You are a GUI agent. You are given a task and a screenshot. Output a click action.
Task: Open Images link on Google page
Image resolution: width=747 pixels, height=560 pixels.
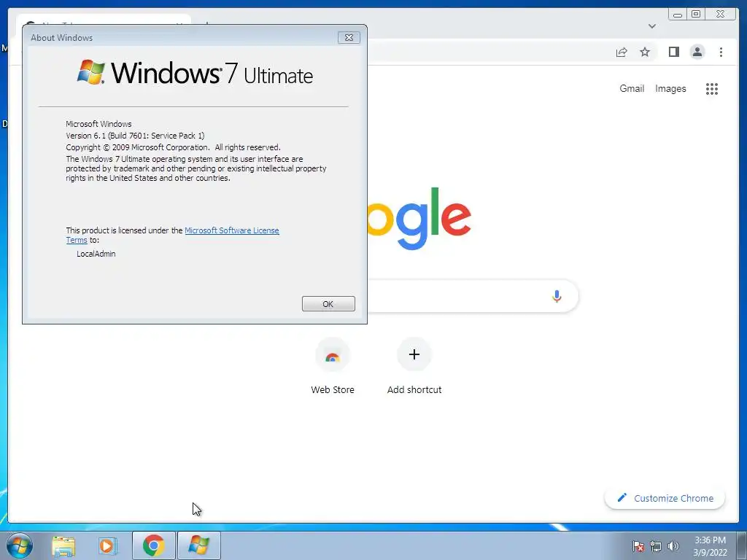pos(670,88)
